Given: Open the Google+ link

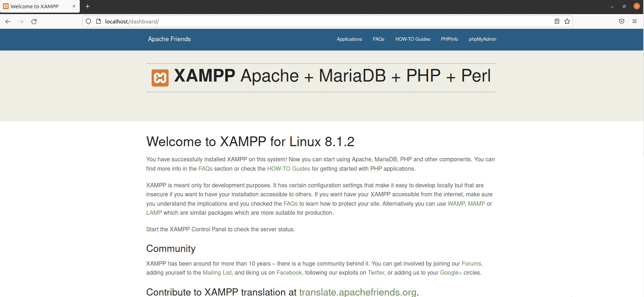Looking at the screenshot, I should [x=451, y=273].
